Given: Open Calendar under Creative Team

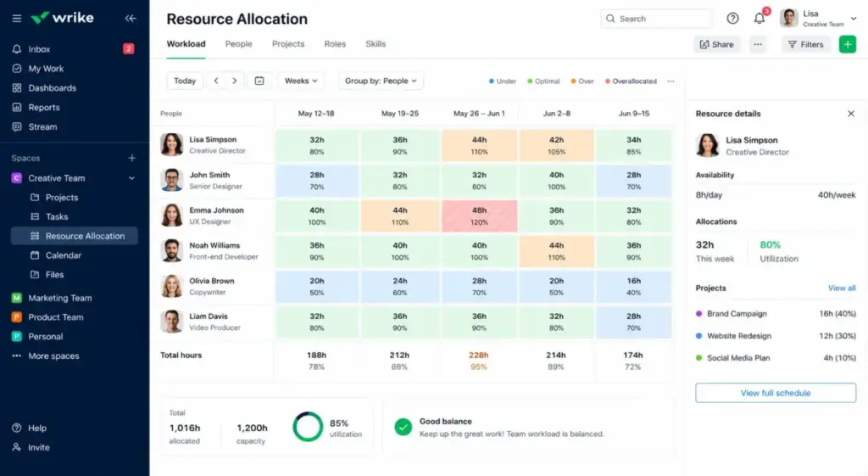Looking at the screenshot, I should [63, 255].
